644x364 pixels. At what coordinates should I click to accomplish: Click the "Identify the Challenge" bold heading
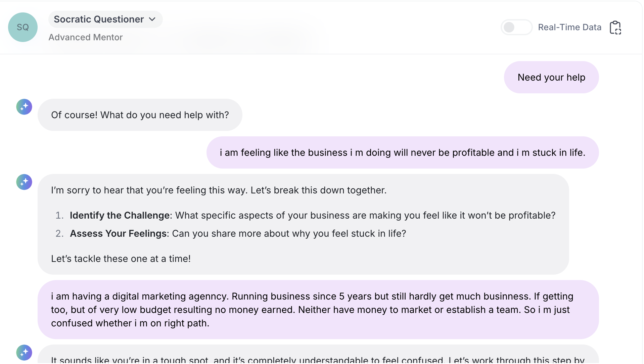coord(120,215)
